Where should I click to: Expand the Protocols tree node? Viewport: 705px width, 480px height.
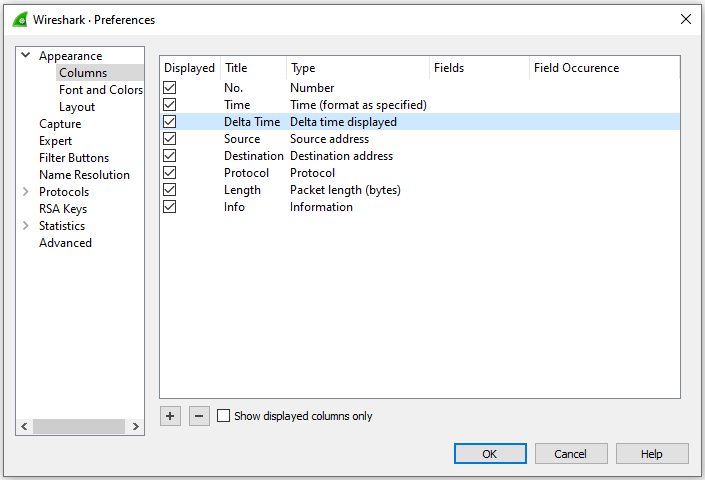click(26, 192)
